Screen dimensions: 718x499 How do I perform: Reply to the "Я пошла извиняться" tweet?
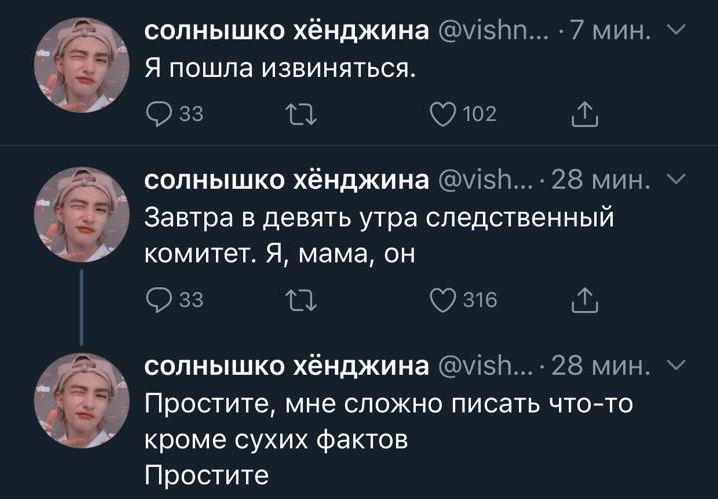click(159, 115)
